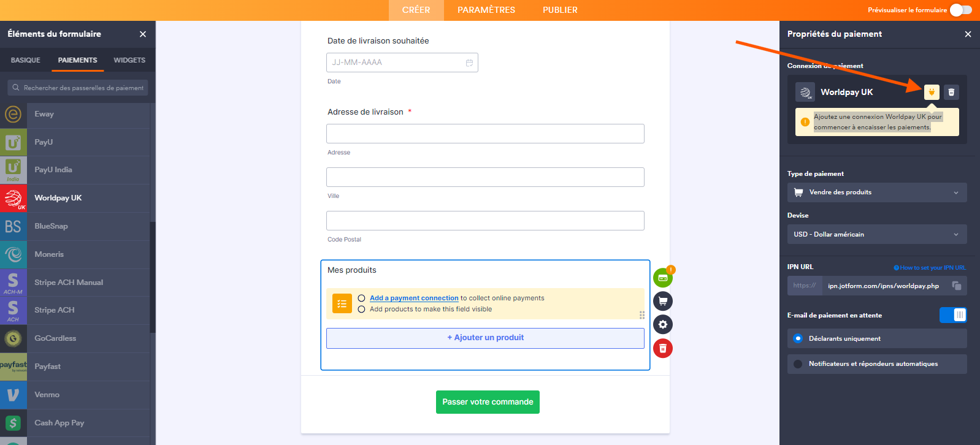Select the Cash App Pay gateway icon
980x445 pixels.
tap(13, 422)
